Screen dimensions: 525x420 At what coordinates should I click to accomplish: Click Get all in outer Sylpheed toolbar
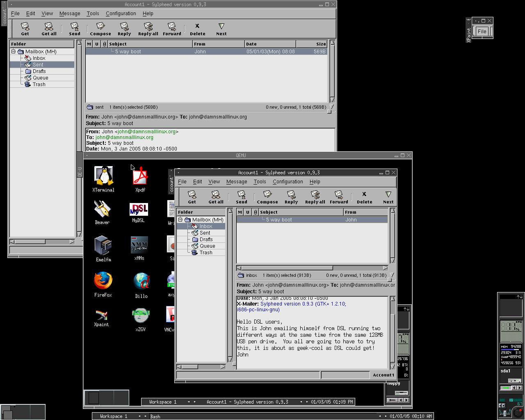point(49,29)
